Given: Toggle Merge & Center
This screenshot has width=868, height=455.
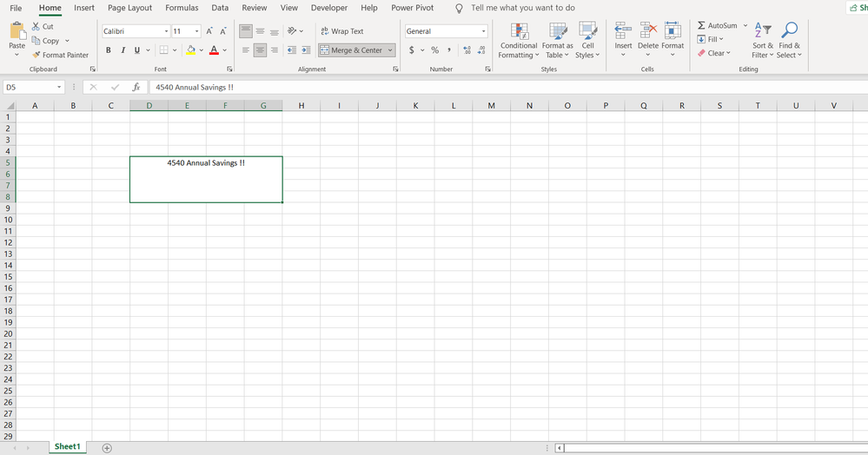Looking at the screenshot, I should (x=352, y=50).
